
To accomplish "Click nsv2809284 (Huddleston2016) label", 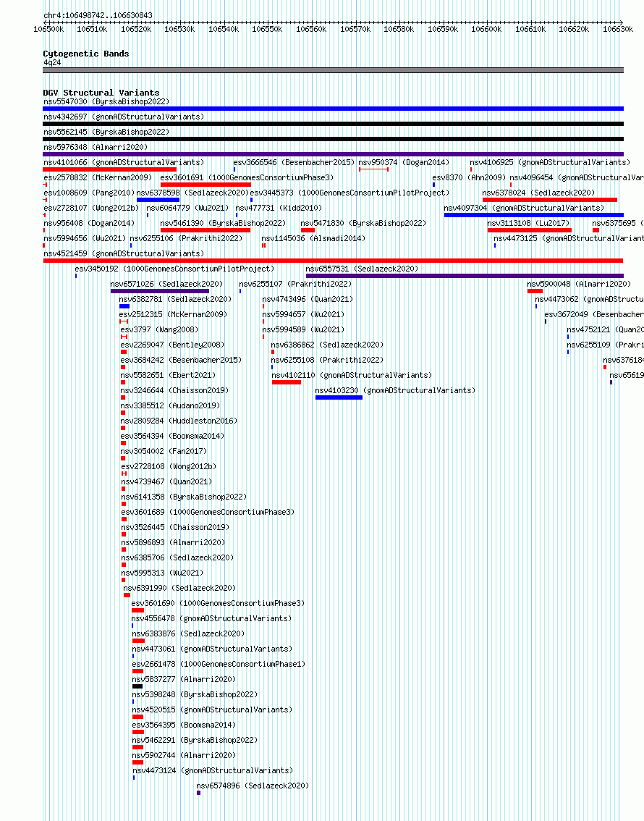I will 179,421.
